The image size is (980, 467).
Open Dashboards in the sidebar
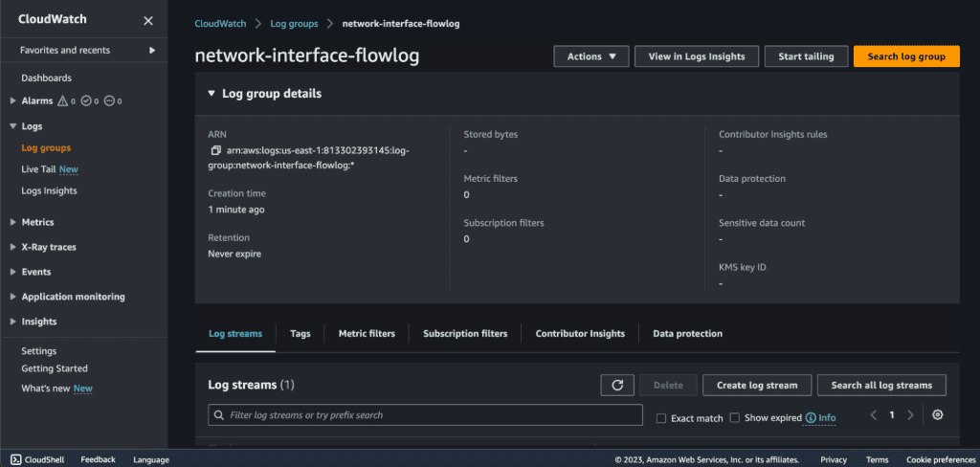46,78
